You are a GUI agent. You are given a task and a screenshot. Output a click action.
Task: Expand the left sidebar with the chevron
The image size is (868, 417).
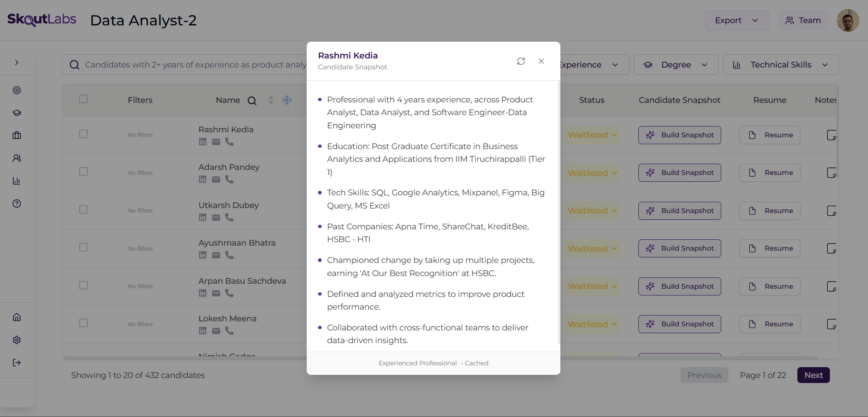click(x=17, y=63)
